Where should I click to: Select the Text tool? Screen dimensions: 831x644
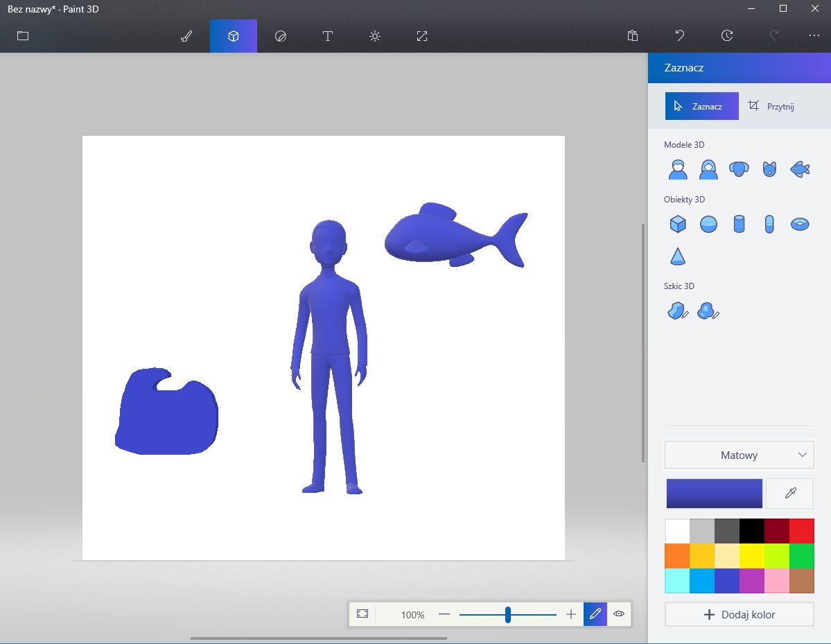click(x=328, y=36)
